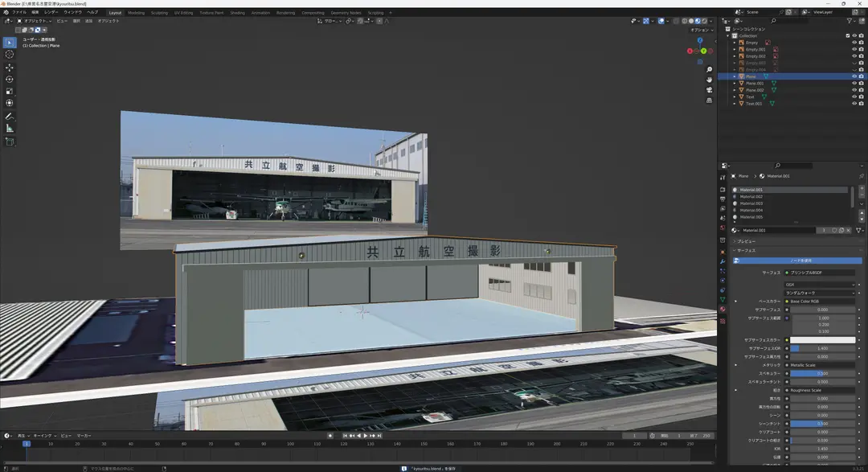868x472 pixels.
Task: Click the viewport zoom magnifier icon
Action: click(x=709, y=69)
